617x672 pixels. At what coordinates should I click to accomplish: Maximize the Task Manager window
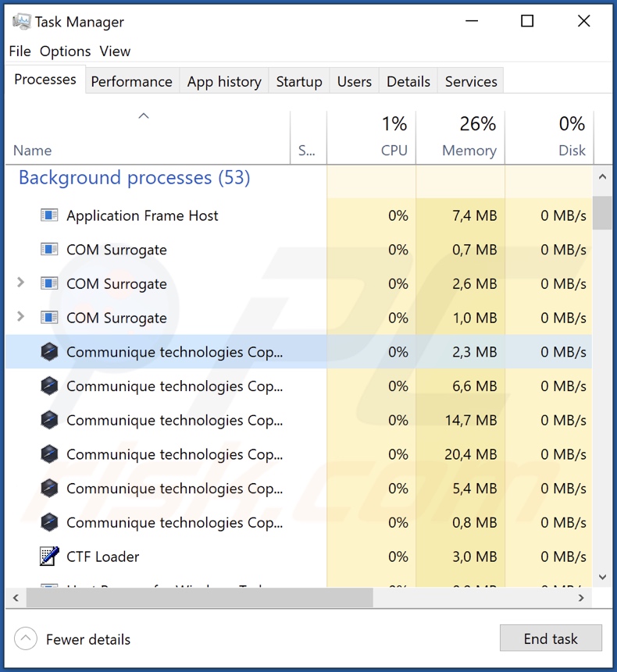[x=527, y=20]
